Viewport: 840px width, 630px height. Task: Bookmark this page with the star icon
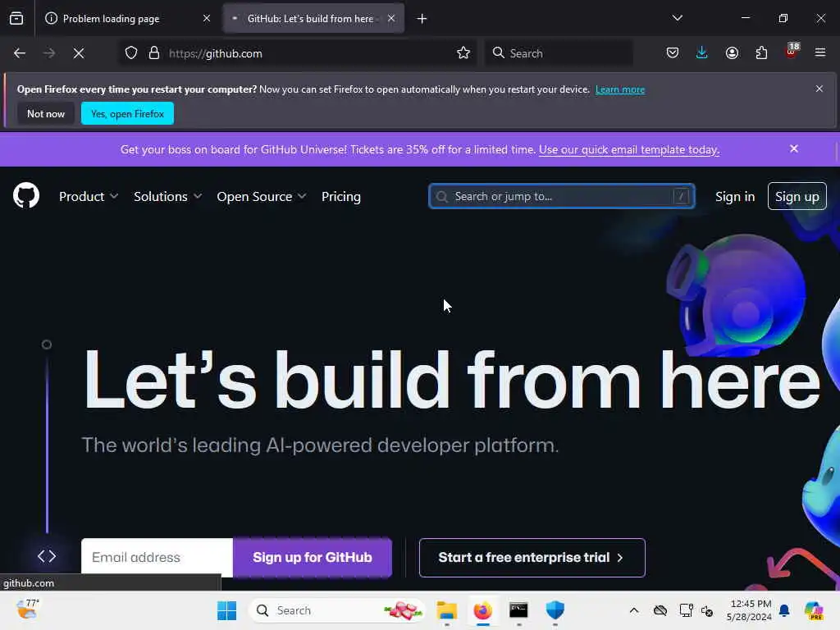(463, 52)
